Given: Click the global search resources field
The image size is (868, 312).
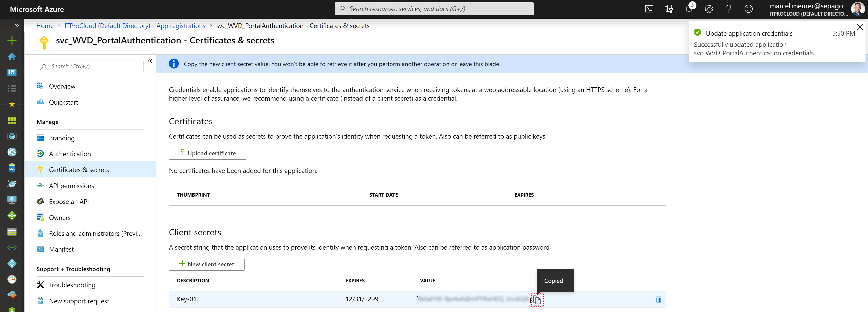Looking at the screenshot, I should [434, 9].
